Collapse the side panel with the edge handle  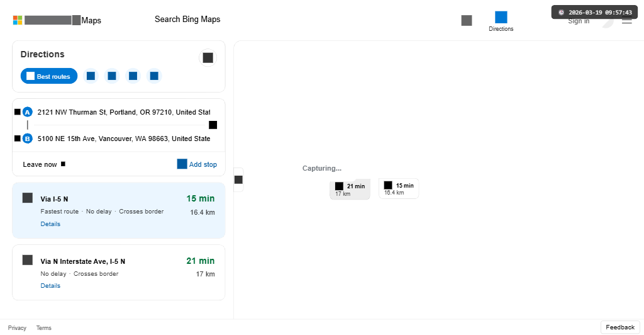pyautogui.click(x=238, y=179)
